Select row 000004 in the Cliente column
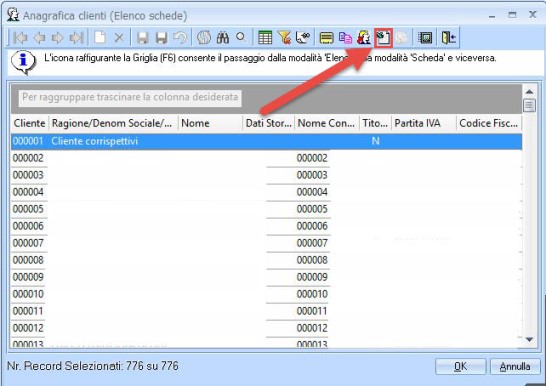 coord(28,192)
